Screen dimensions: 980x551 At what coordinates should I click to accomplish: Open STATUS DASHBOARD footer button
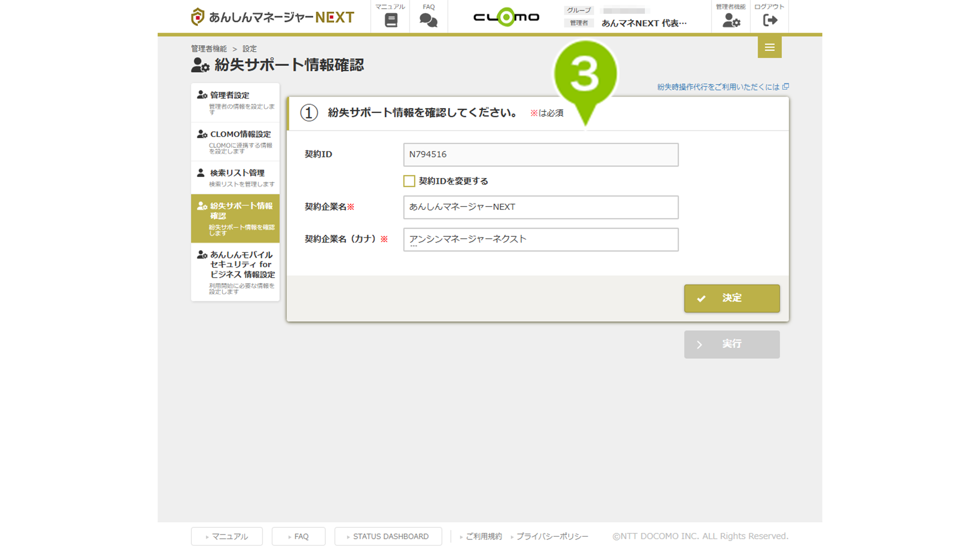[388, 536]
